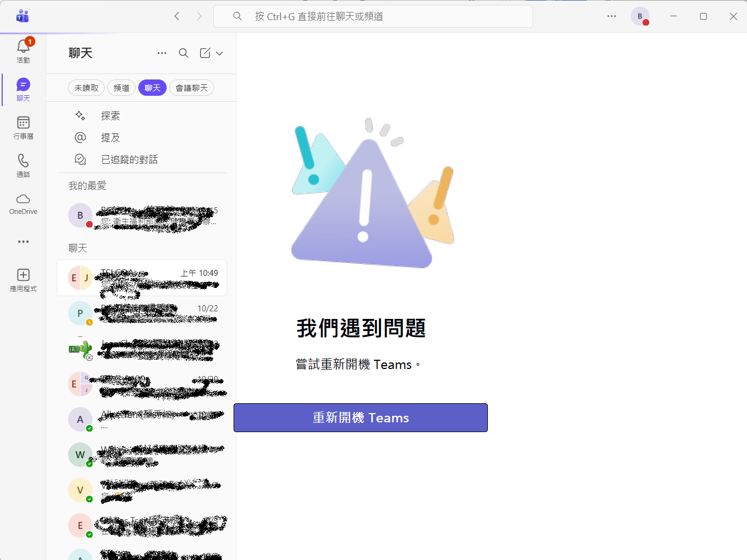The width and height of the screenshot is (747, 560).
Task: Toggle the 未讀取 (Unread) filter pill
Action: (86, 87)
